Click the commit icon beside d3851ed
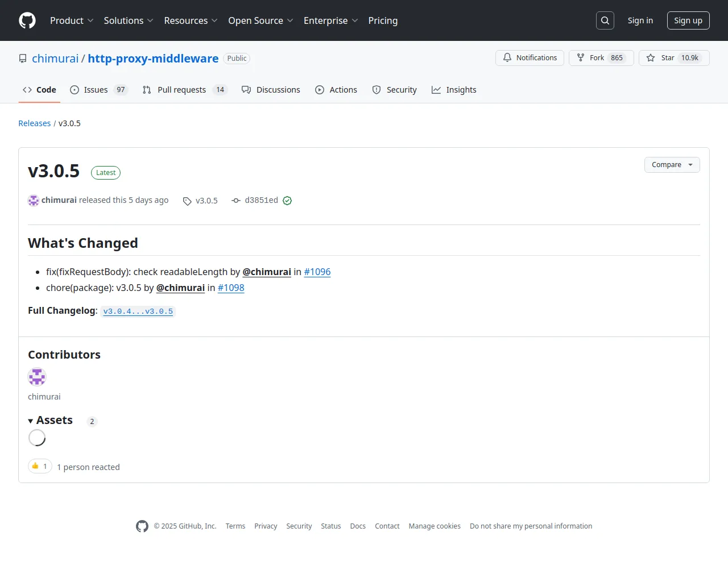Viewport: 728px width, 582px height. click(236, 201)
